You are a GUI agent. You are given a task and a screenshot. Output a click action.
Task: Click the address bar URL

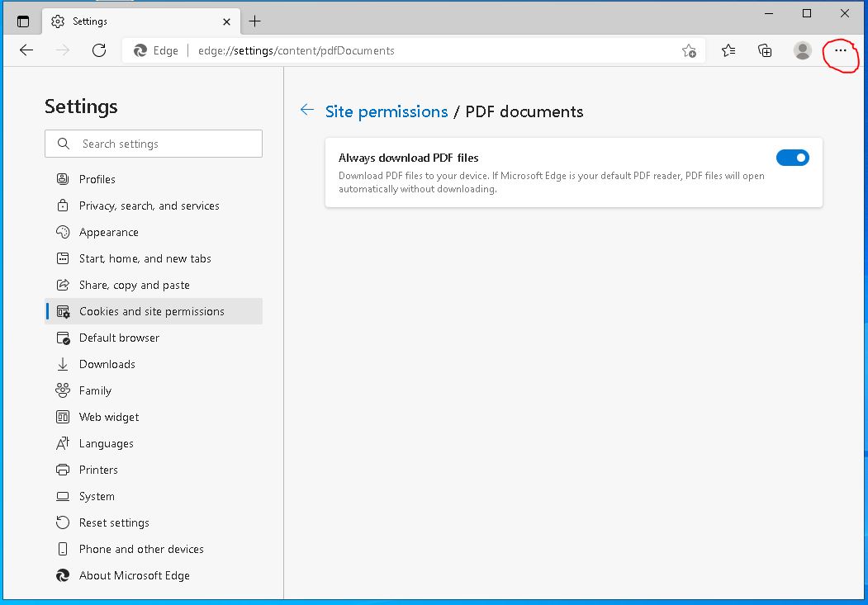296,51
